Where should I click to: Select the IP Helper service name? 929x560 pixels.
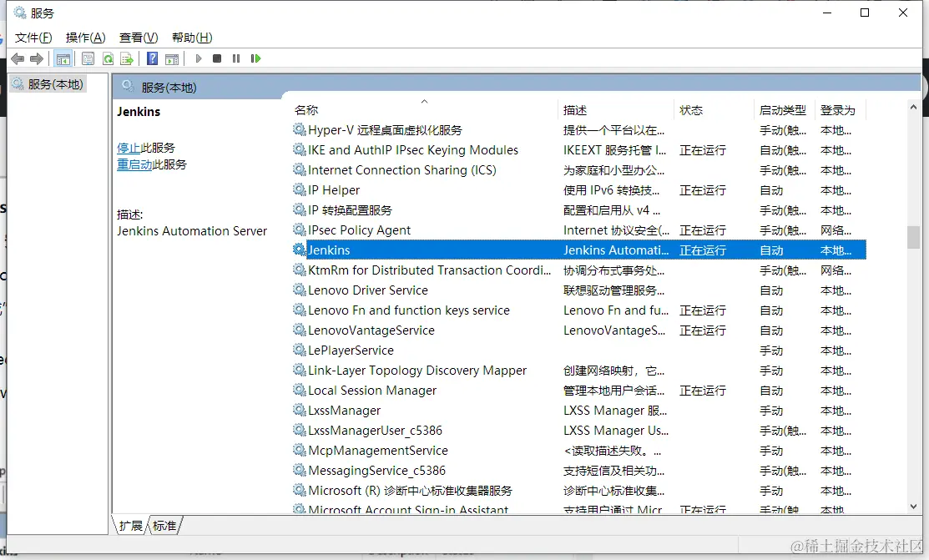coord(334,189)
